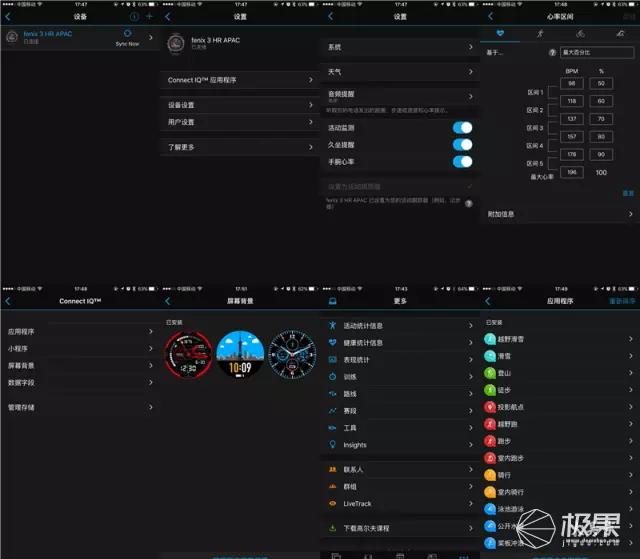Expand the 设备设置 row chevron
This screenshot has height=559, width=640.
pos(311,105)
